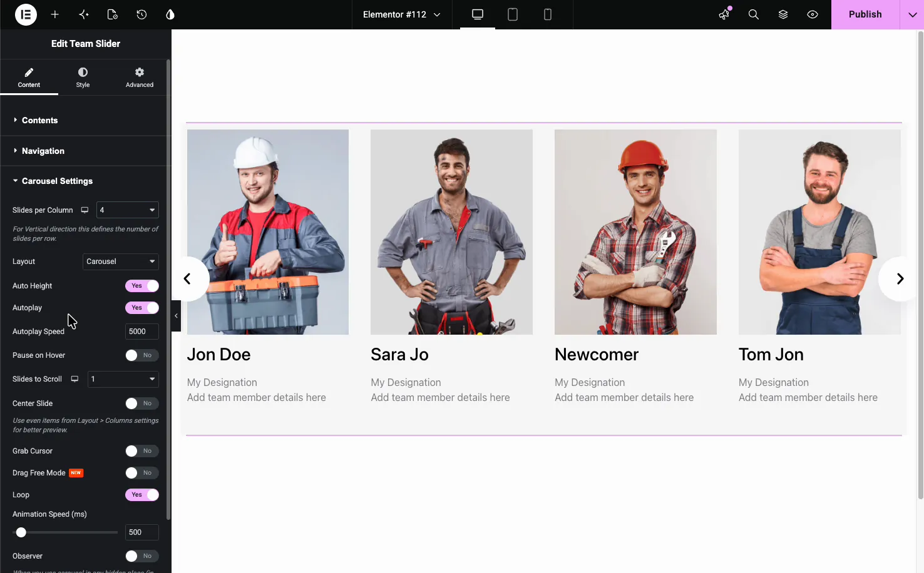The image size is (924, 573).
Task: Collapse the editor panel with side arrow
Action: [x=176, y=316]
